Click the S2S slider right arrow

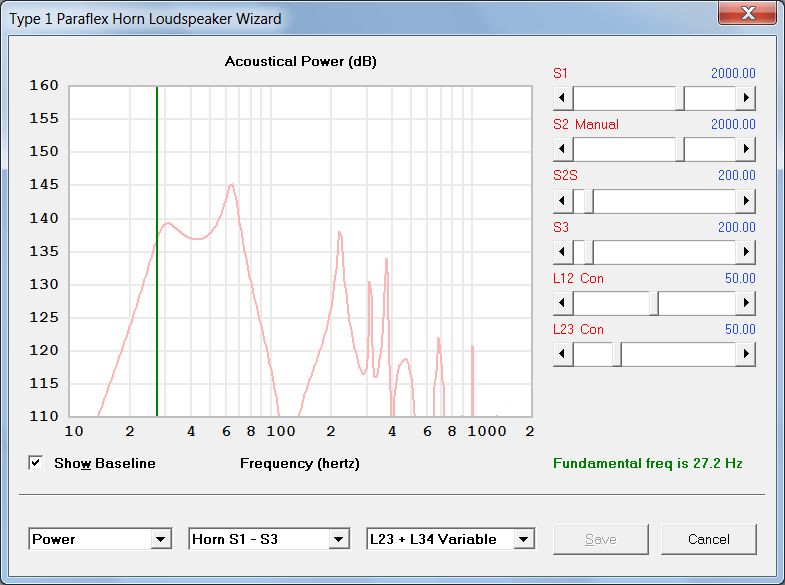745,201
